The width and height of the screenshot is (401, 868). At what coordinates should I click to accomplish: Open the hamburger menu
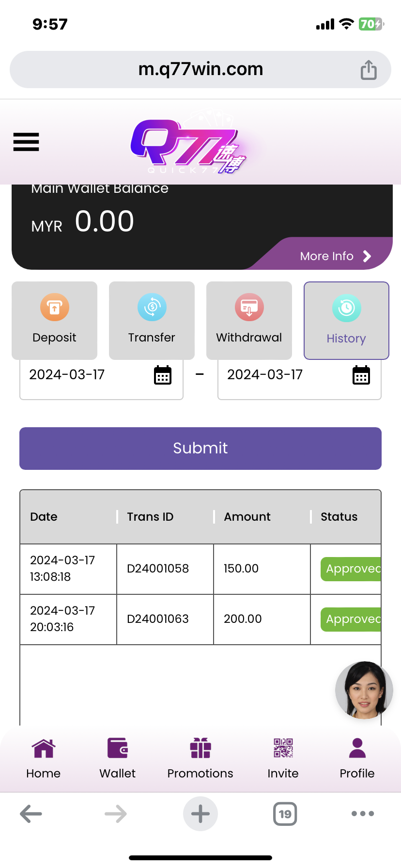(26, 142)
